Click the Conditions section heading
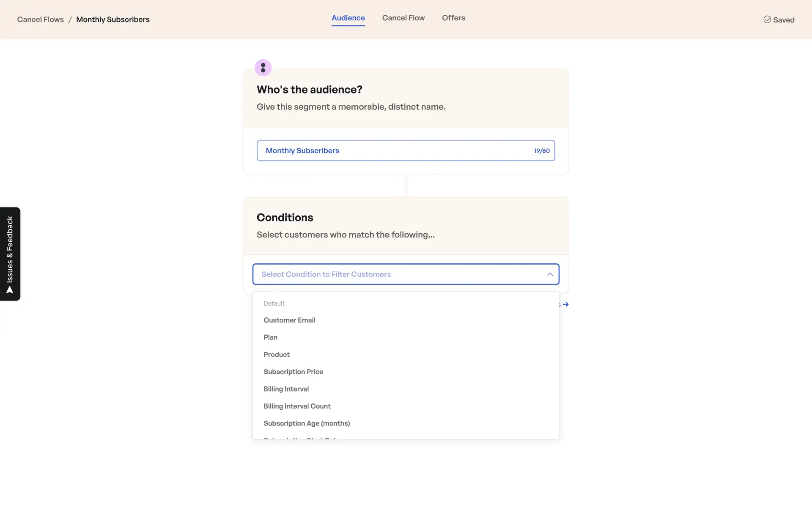812x508 pixels. coord(285,218)
